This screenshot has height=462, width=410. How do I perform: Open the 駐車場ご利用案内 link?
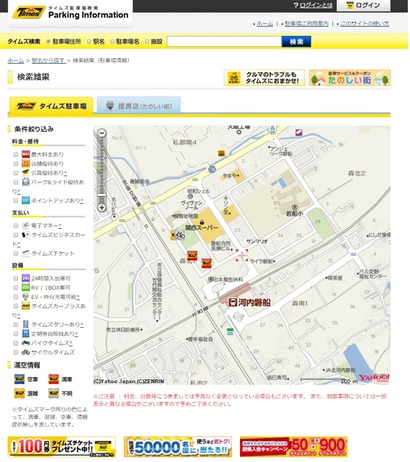coord(306,24)
